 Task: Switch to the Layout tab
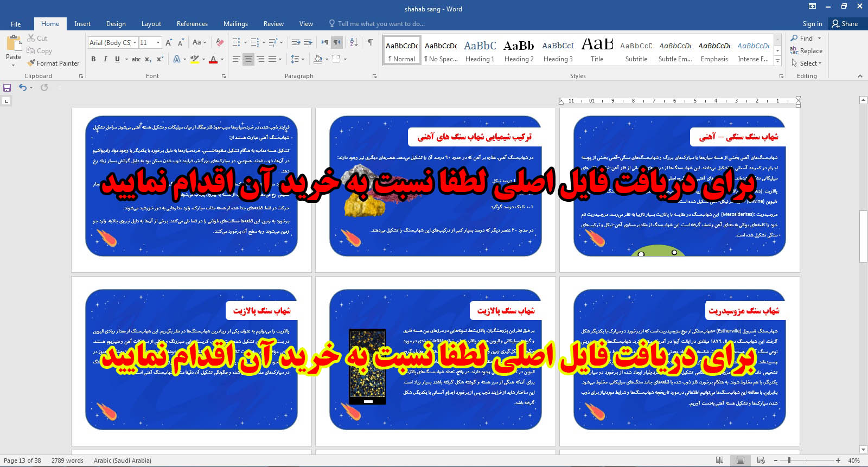coord(151,24)
